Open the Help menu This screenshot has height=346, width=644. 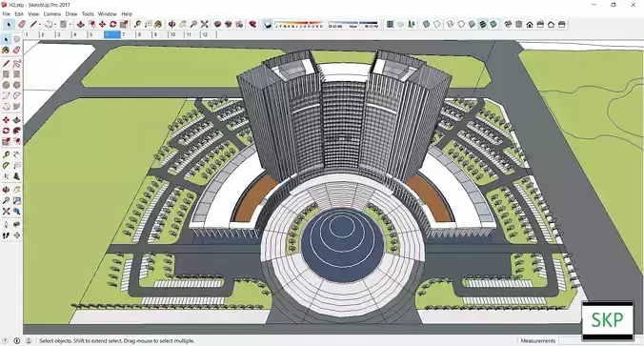(x=127, y=14)
